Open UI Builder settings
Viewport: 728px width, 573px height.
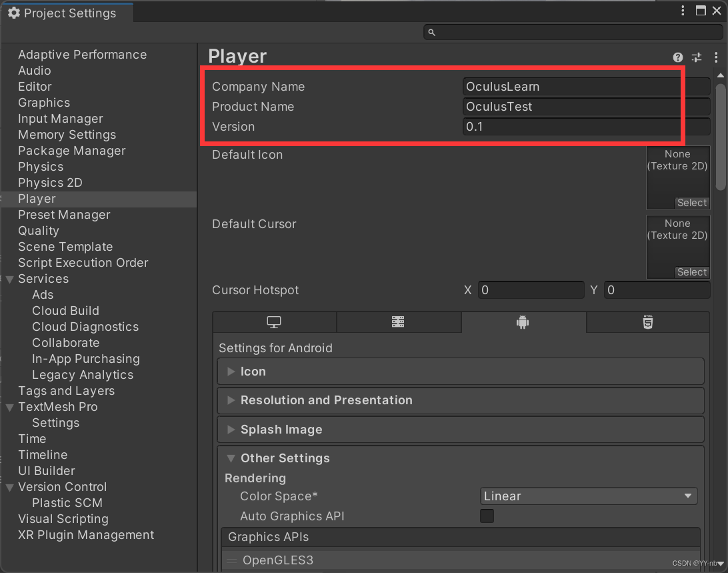[x=47, y=471]
